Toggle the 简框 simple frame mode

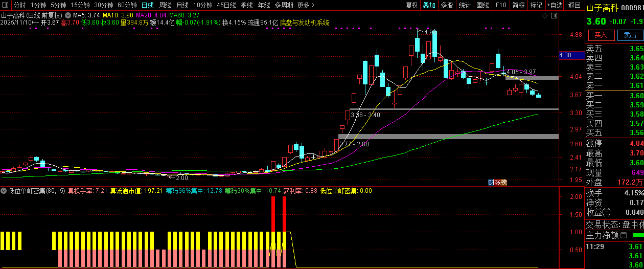click(x=518, y=5)
